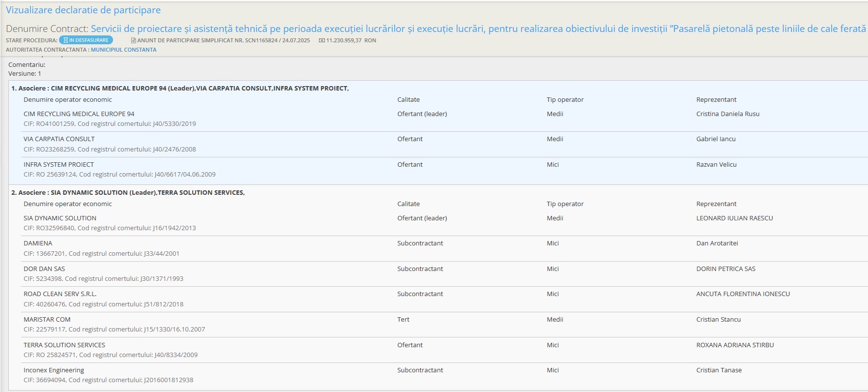Click CIF RO41001259 registration line
The height and width of the screenshot is (392, 868).
pyautogui.click(x=110, y=124)
